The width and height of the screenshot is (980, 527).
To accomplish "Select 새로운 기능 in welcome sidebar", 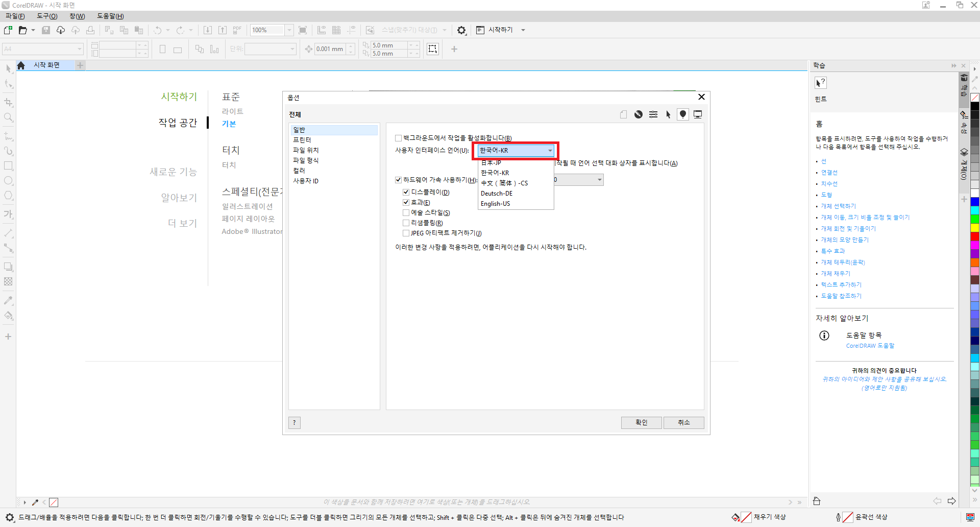I will tap(173, 172).
